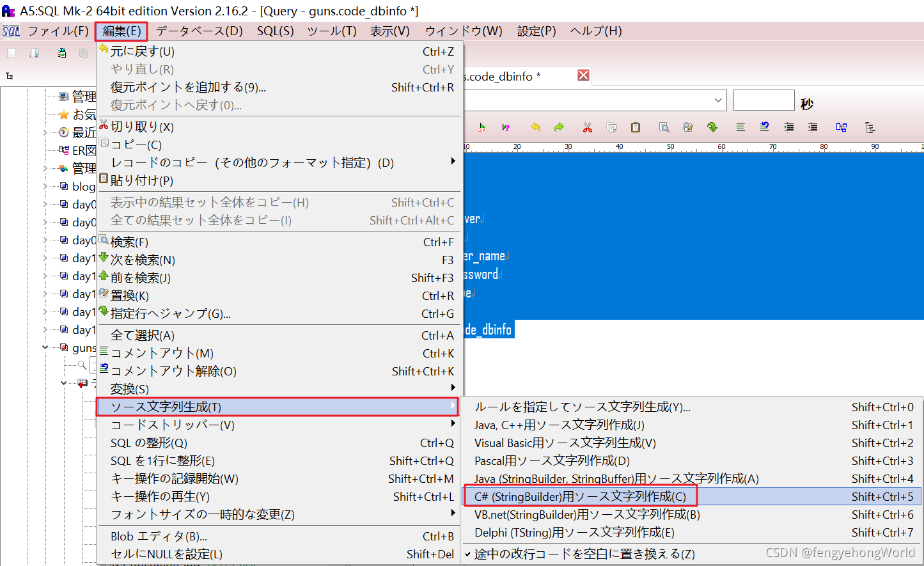Screen dimensions: 924x566
Task: Click the open file icon in main toolbar
Action: click(35, 53)
